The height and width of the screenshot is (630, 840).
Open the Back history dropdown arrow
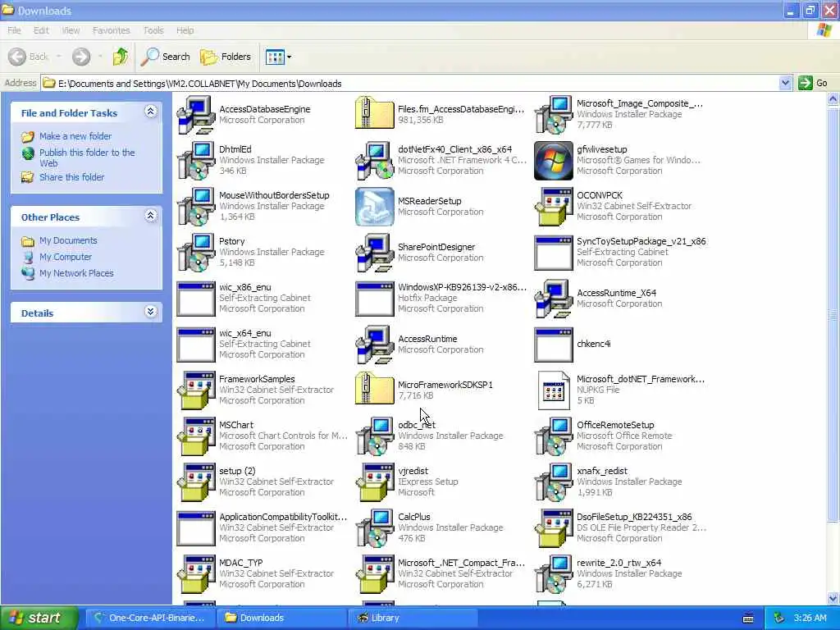coord(58,57)
